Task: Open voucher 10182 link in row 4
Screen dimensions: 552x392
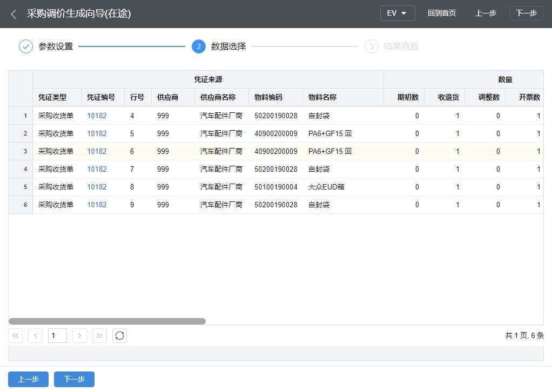Action: (x=97, y=169)
